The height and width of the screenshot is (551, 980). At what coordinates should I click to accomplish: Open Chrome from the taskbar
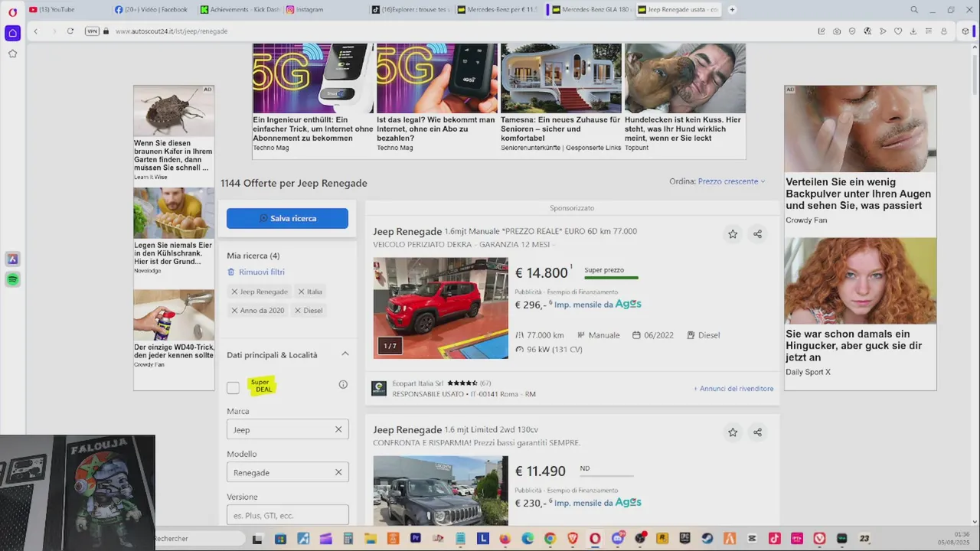(x=550, y=539)
